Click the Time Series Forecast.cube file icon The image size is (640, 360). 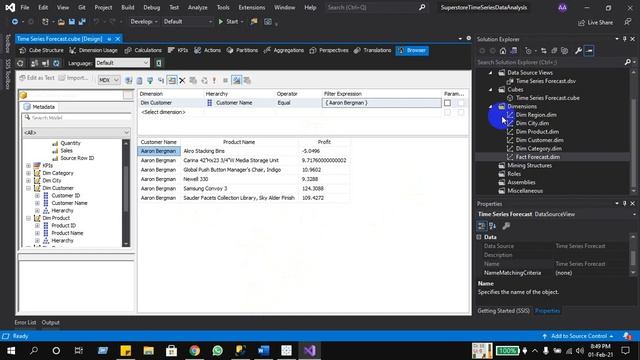510,98
